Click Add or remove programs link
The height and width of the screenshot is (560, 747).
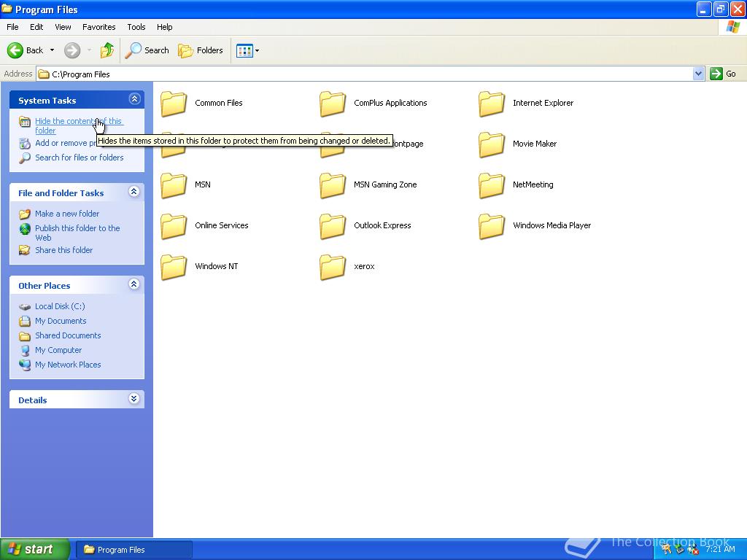click(x=65, y=143)
